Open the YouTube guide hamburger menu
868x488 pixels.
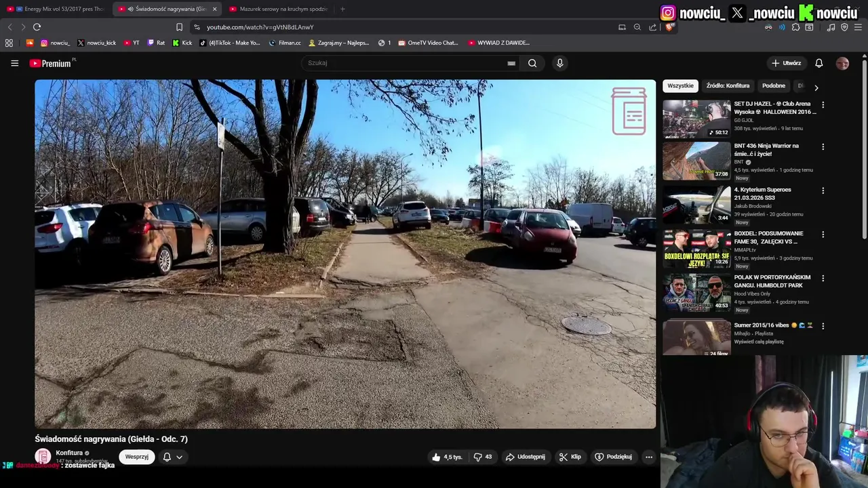tap(14, 63)
